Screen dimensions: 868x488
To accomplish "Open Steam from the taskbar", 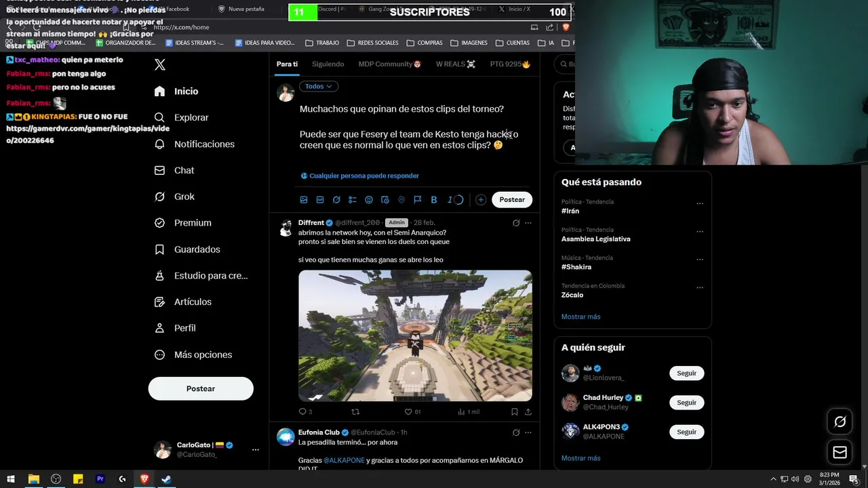I will click(166, 479).
